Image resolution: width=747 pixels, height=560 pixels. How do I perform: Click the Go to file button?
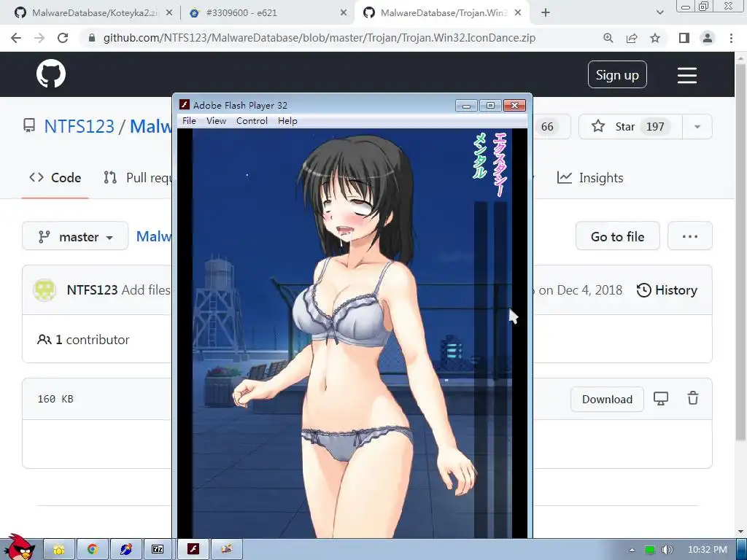coord(617,236)
